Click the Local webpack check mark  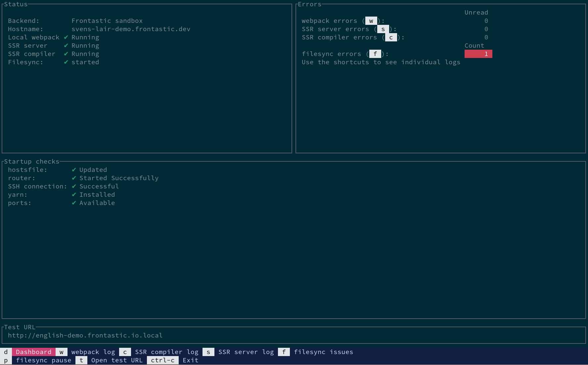66,37
